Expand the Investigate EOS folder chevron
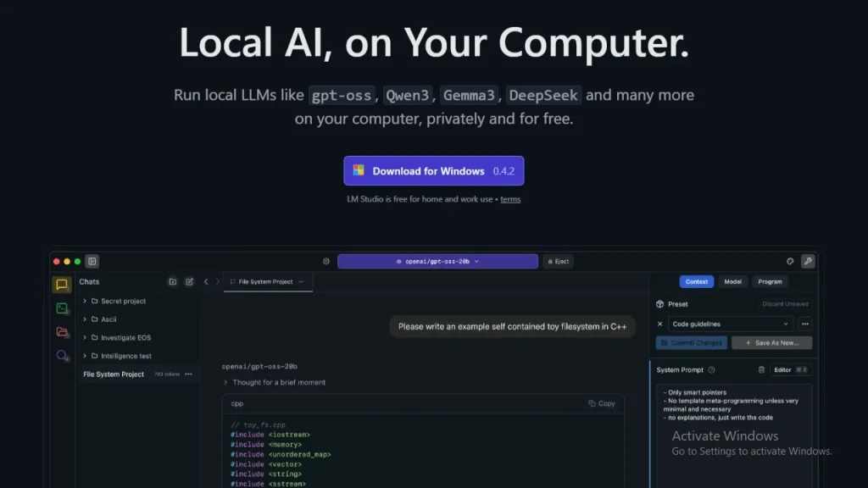 pyautogui.click(x=85, y=337)
